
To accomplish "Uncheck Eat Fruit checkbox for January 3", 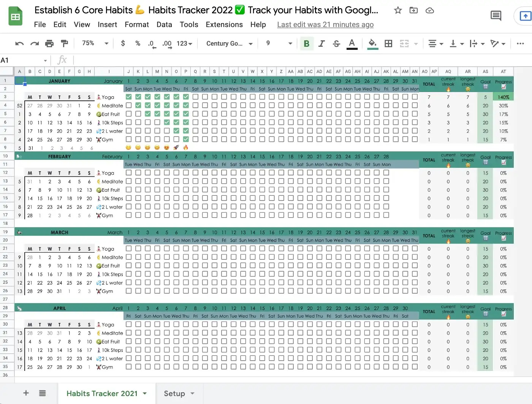I will coord(147,114).
